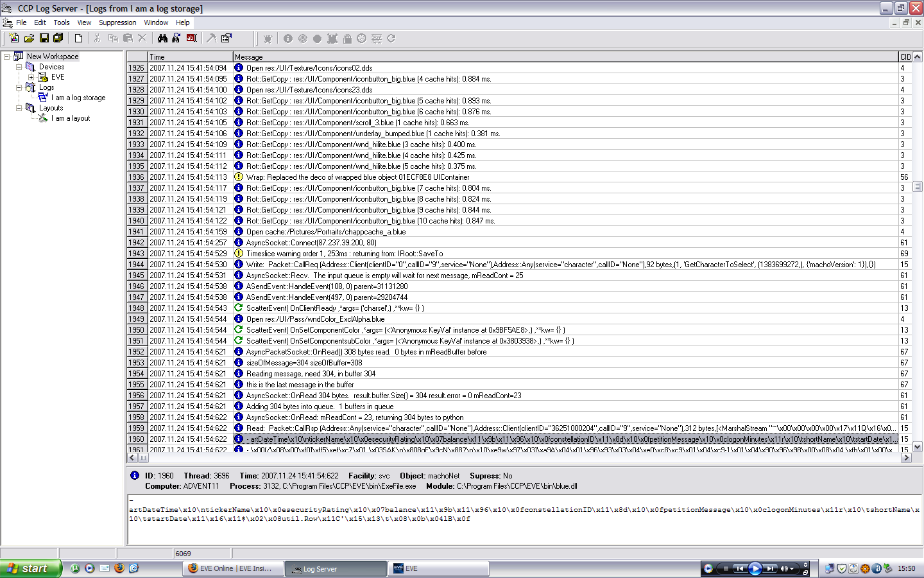
Task: Click the properties sheet toolbar icon
Action: 227,39
